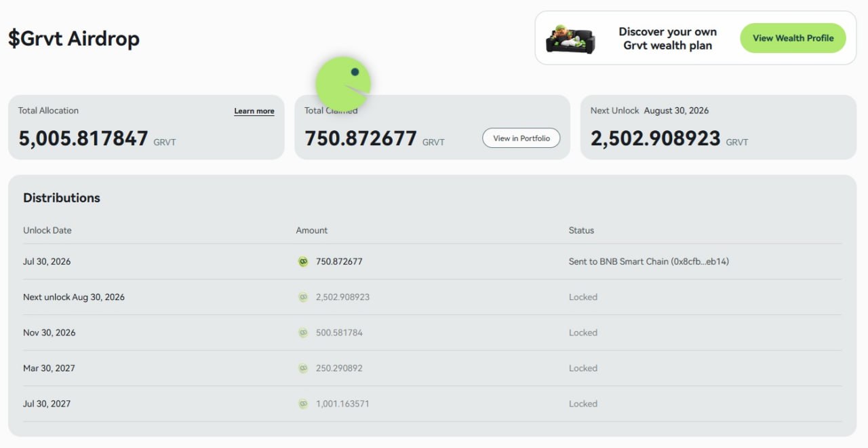Image resolution: width=868 pixels, height=448 pixels.
Task: Click the Unlock Date column header
Action: pyautogui.click(x=47, y=230)
